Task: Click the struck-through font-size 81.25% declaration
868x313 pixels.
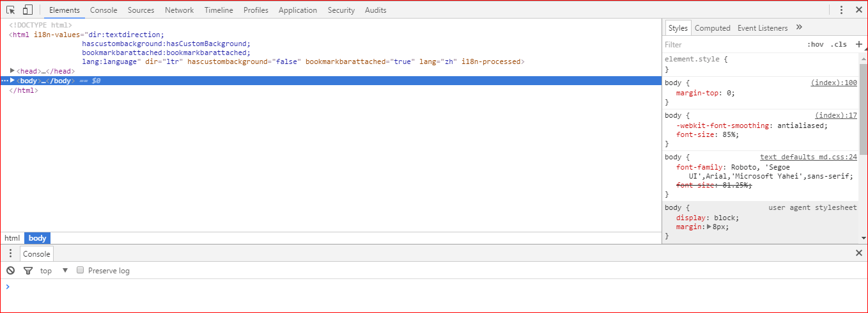Action: click(714, 185)
